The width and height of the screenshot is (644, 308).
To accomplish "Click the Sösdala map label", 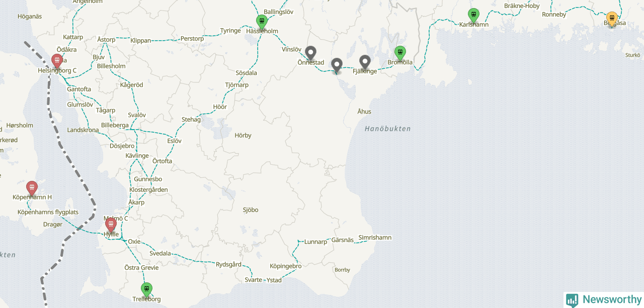I will tap(246, 73).
